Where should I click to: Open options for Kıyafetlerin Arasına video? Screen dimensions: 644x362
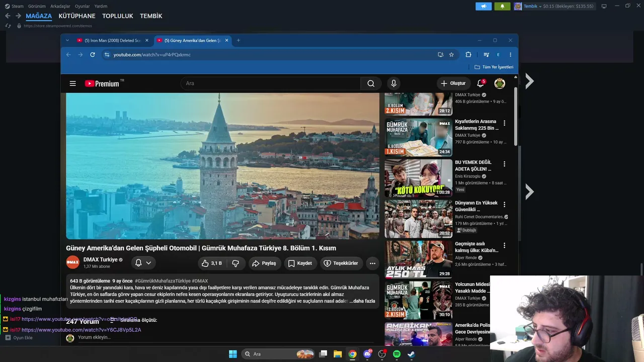504,123
